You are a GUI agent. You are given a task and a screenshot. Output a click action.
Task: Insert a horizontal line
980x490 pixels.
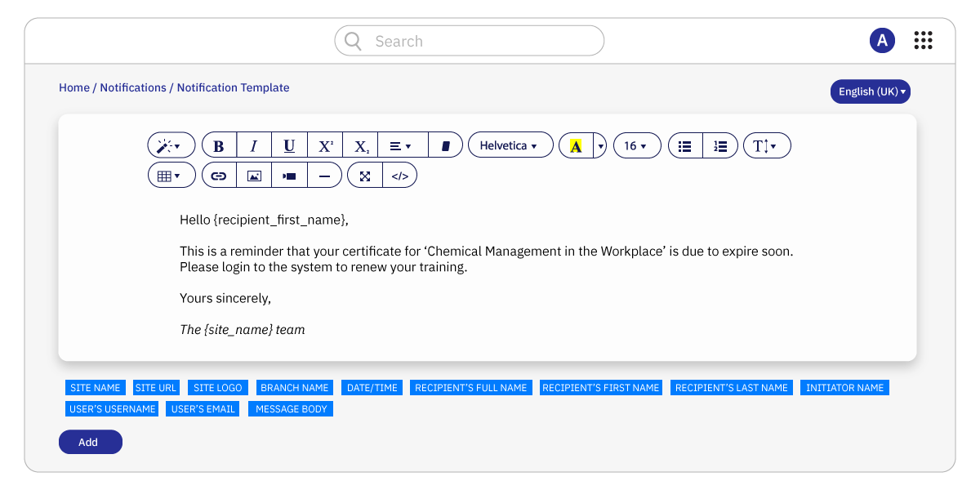click(x=324, y=174)
